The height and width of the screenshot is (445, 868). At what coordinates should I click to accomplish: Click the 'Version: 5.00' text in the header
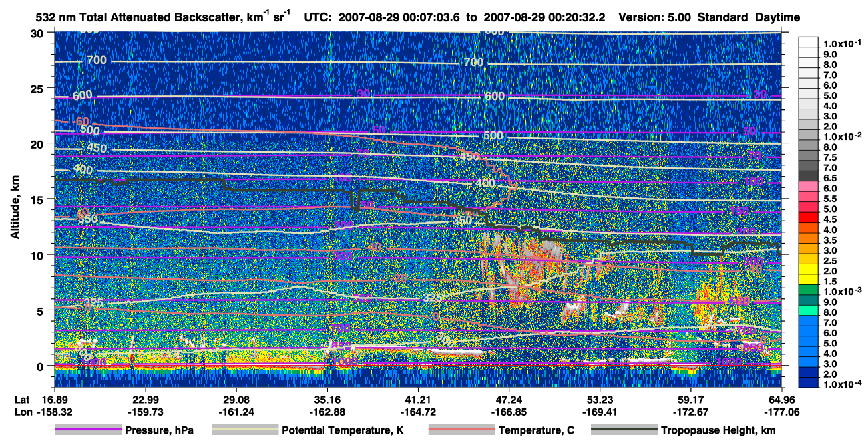[x=656, y=18]
